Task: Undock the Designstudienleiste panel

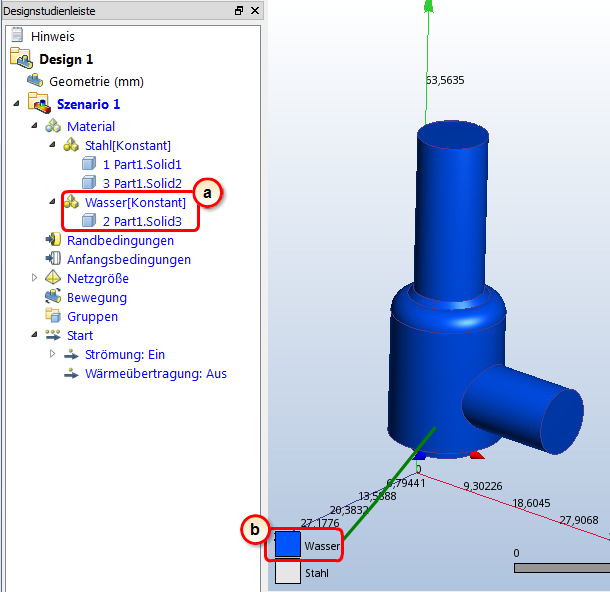Action: coord(239,11)
